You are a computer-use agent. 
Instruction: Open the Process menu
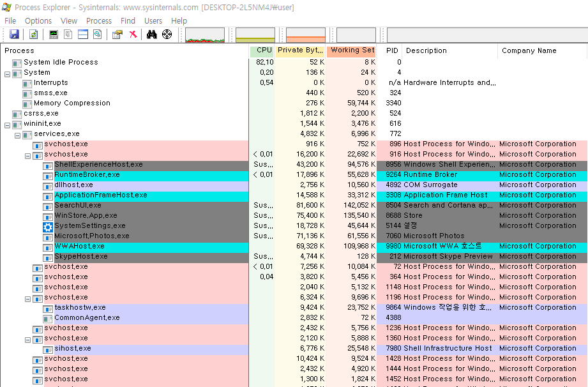(x=99, y=20)
